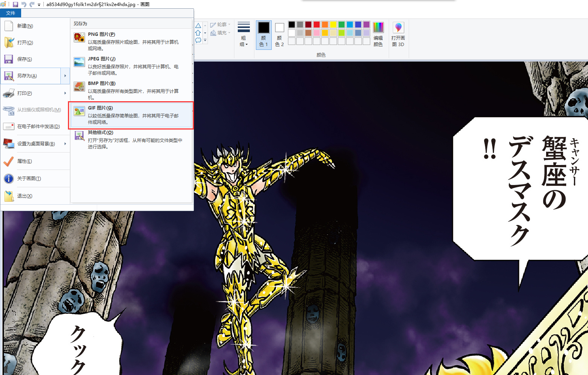The width and height of the screenshot is (588, 375).
Task: Open the quick access toolbar customize dropdown
Action: (x=39, y=5)
